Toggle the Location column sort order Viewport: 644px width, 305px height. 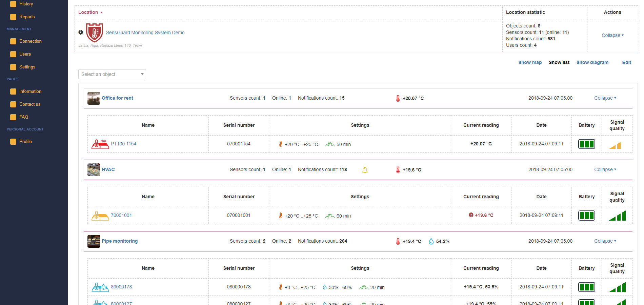click(x=88, y=12)
